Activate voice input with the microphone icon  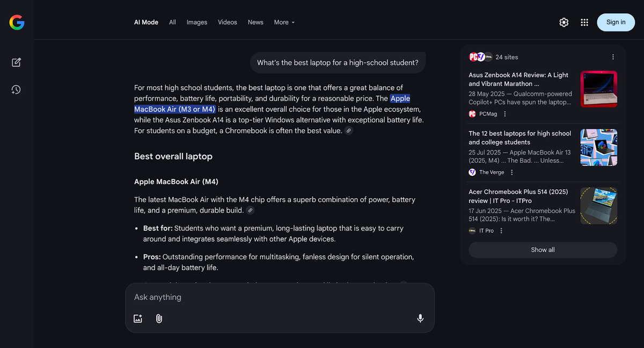tap(420, 318)
